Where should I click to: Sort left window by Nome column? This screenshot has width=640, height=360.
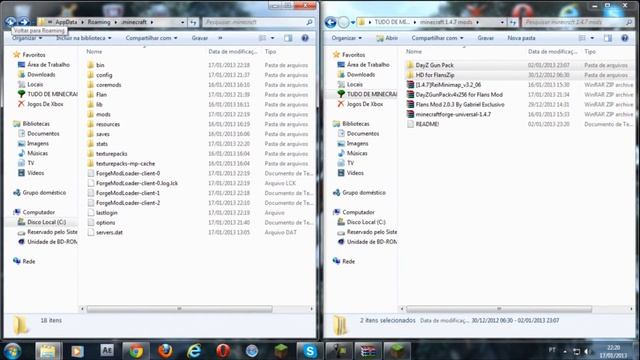click(94, 52)
